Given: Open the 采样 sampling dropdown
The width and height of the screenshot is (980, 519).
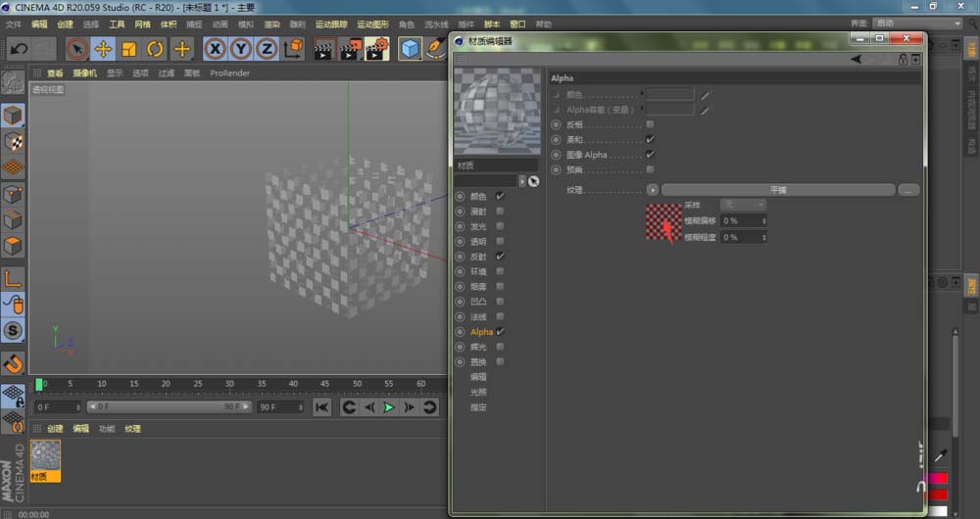Looking at the screenshot, I should 743,206.
